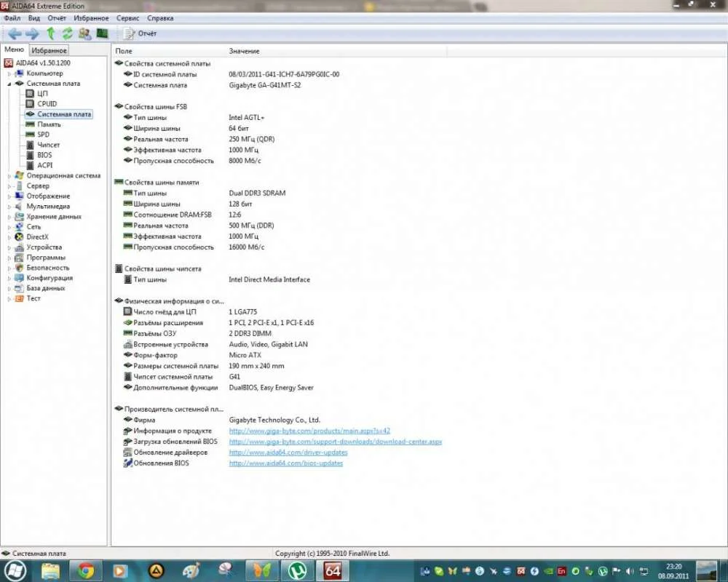Select ACPI in the tree
Screen dimensions: 728x582
point(45,165)
